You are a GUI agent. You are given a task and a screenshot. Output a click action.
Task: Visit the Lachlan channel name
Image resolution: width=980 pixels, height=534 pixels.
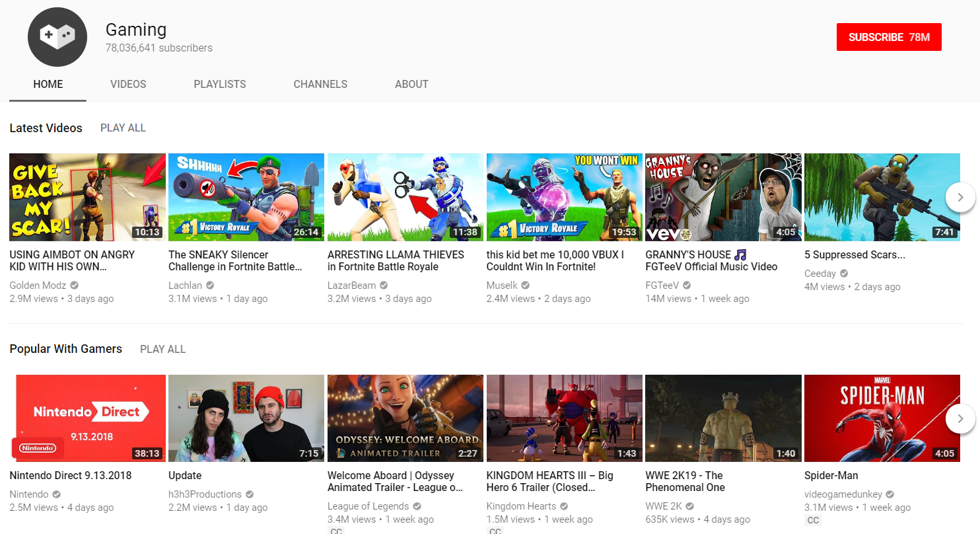click(x=185, y=286)
